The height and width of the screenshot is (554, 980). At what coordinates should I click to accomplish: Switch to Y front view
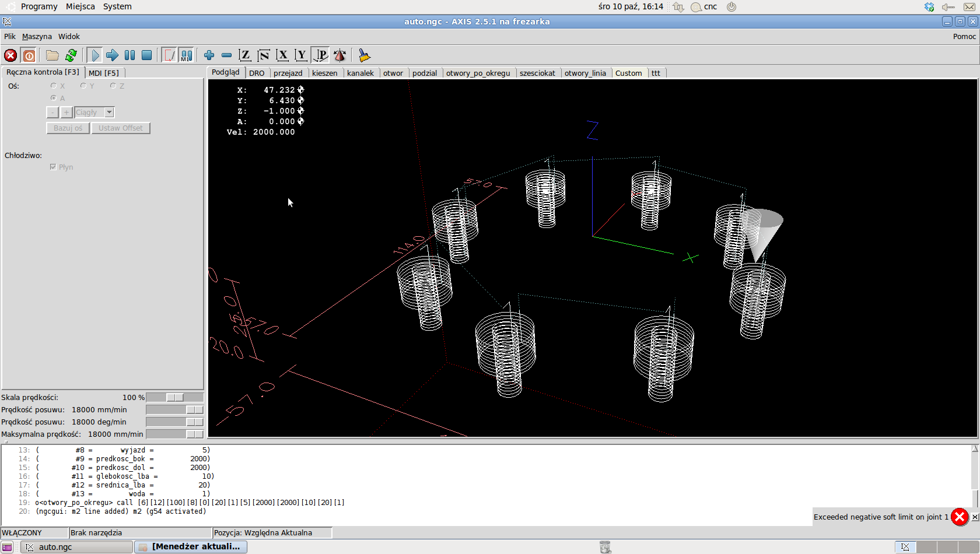click(x=301, y=55)
